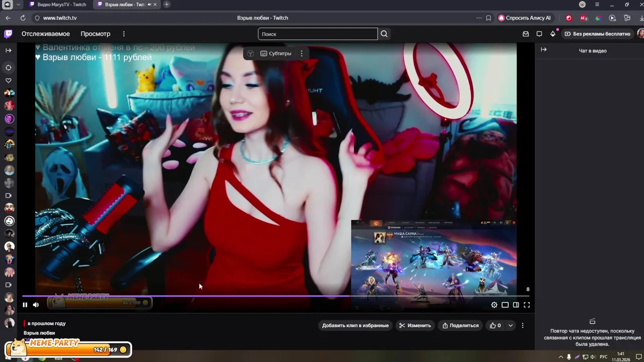Close the 'Взрыв любви' browser tab
644x362 pixels.
pos(155,5)
